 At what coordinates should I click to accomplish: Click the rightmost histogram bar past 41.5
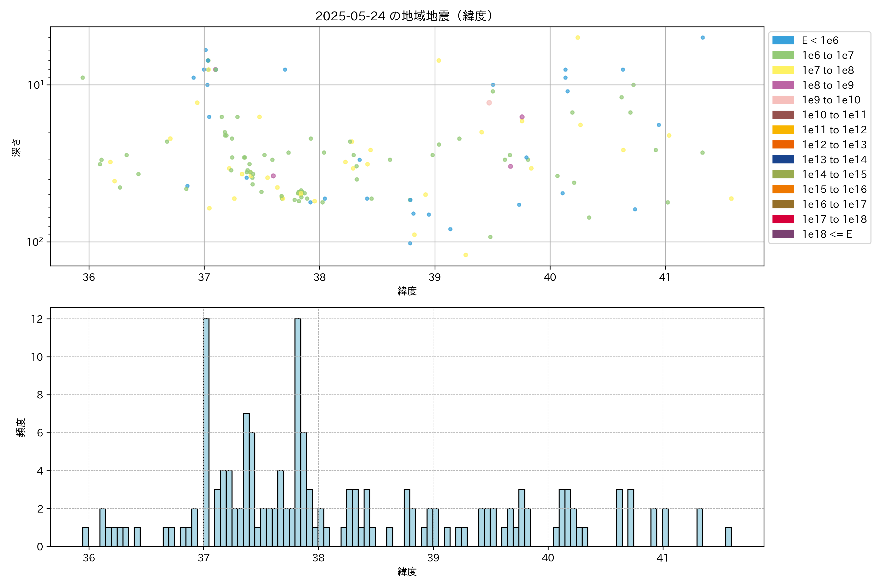(x=728, y=537)
